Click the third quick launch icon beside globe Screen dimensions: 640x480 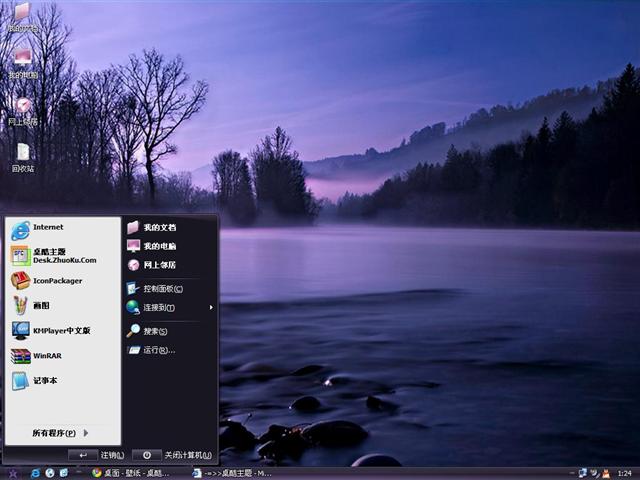tap(64, 473)
